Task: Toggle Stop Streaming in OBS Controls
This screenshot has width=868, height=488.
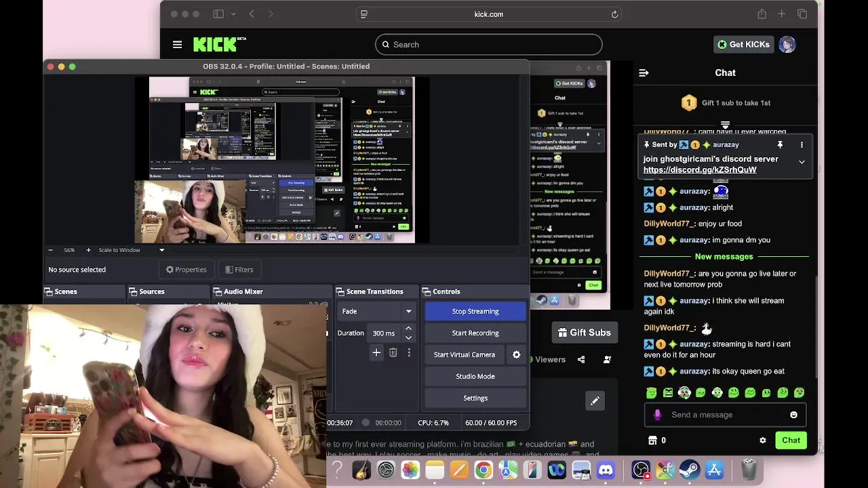Action: pyautogui.click(x=475, y=311)
